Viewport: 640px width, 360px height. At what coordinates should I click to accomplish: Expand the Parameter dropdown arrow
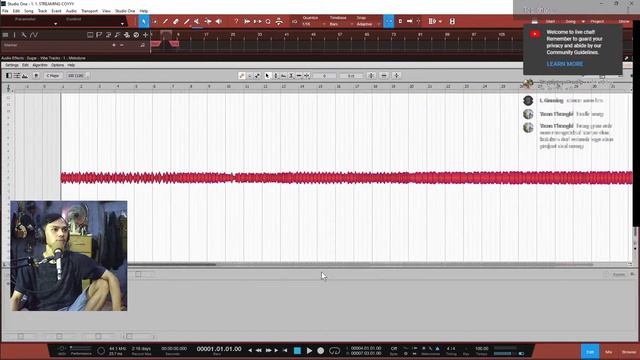[56, 24]
